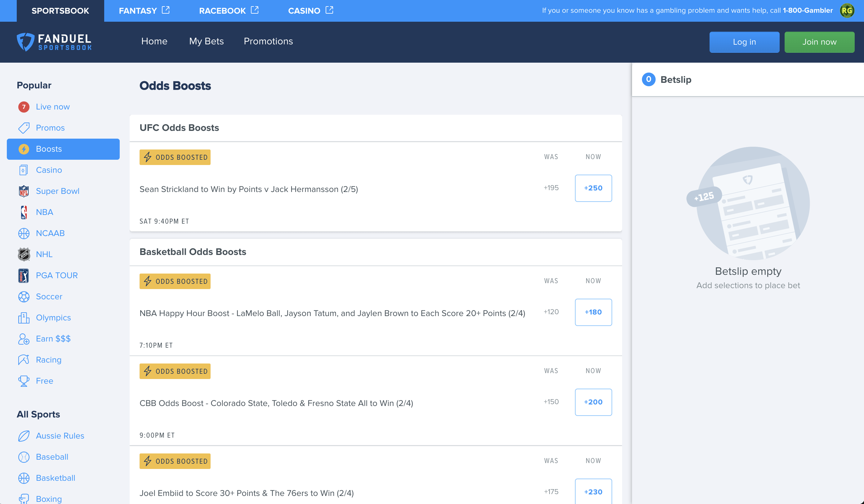Image resolution: width=864 pixels, height=504 pixels.
Task: Click the Betslip counter badge
Action: [648, 79]
